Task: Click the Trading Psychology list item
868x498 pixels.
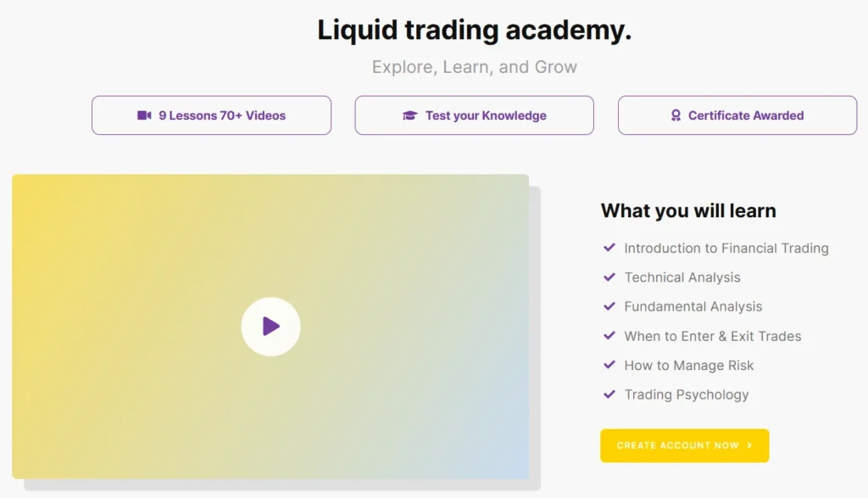Action: tap(687, 394)
